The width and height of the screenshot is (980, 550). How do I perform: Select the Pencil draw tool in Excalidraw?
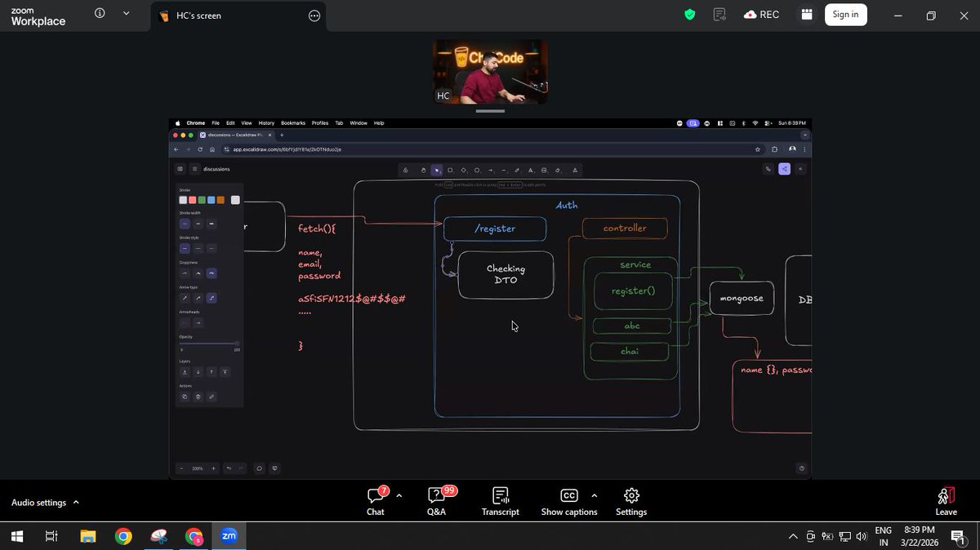[x=517, y=171]
